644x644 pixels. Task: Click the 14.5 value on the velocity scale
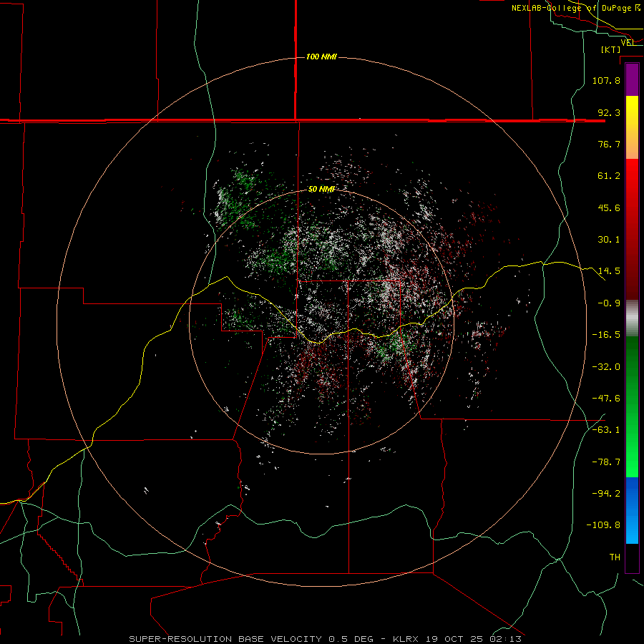tap(609, 271)
